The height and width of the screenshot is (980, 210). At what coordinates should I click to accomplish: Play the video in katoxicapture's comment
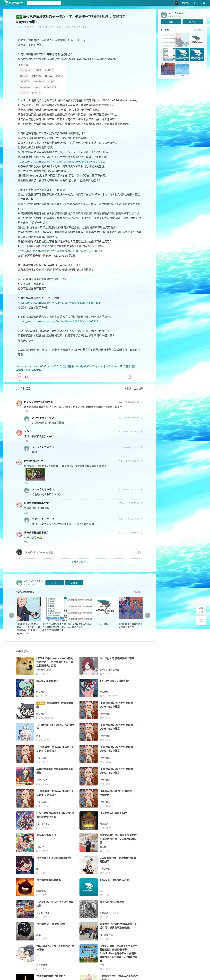(35, 474)
